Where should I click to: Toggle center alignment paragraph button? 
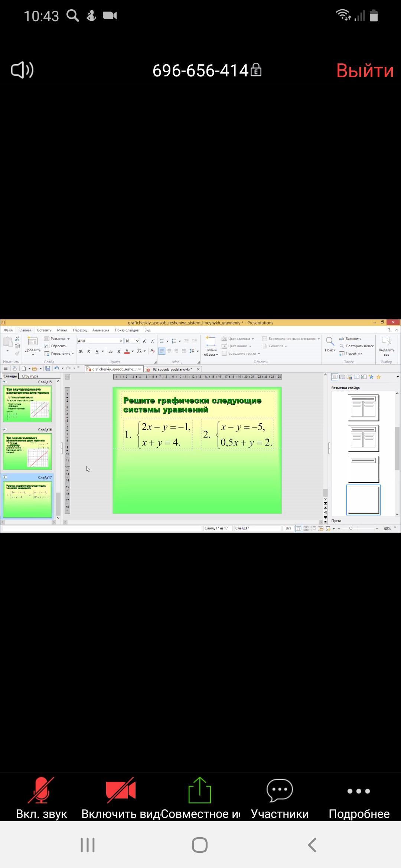[x=169, y=351]
